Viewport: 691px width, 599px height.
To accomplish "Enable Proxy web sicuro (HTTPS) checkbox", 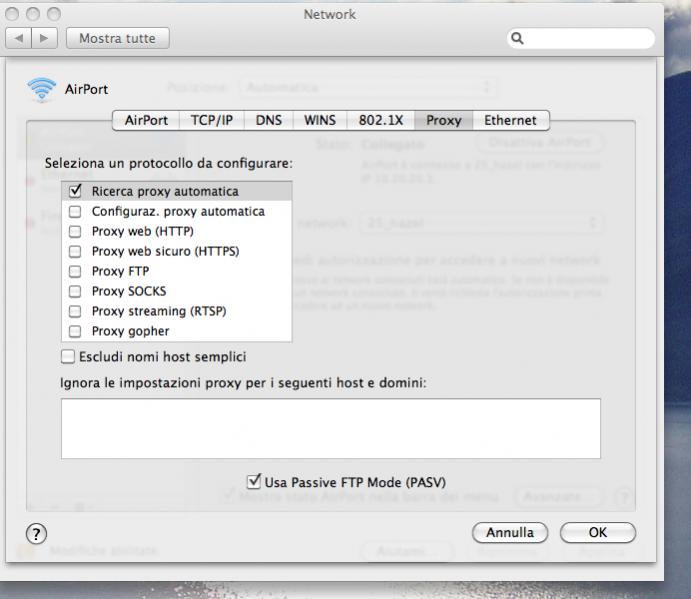I will [75, 251].
